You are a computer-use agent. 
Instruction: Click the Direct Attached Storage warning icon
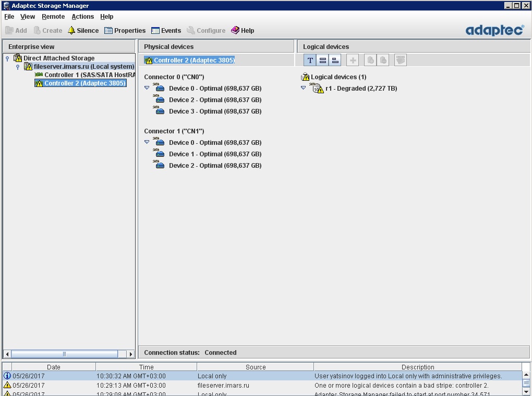tap(18, 58)
